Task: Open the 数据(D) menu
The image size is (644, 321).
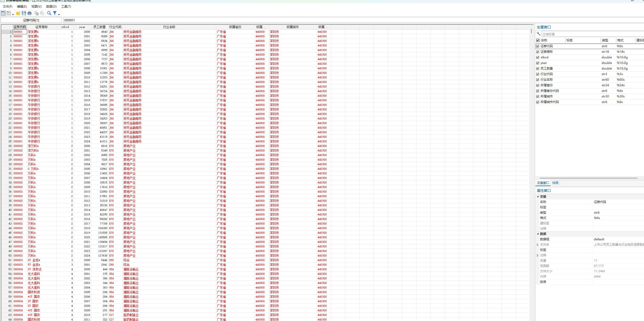Action: coord(51,7)
